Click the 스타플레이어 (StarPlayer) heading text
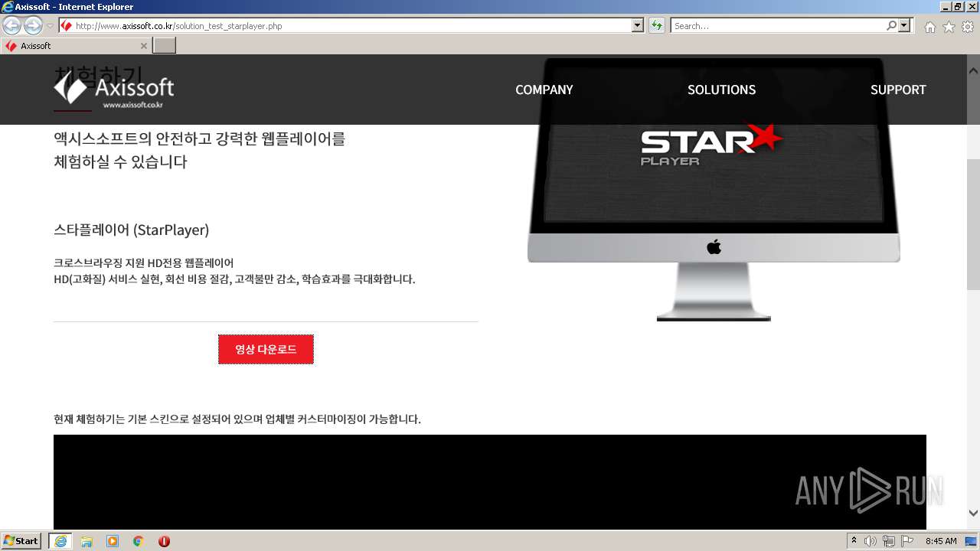 [132, 230]
